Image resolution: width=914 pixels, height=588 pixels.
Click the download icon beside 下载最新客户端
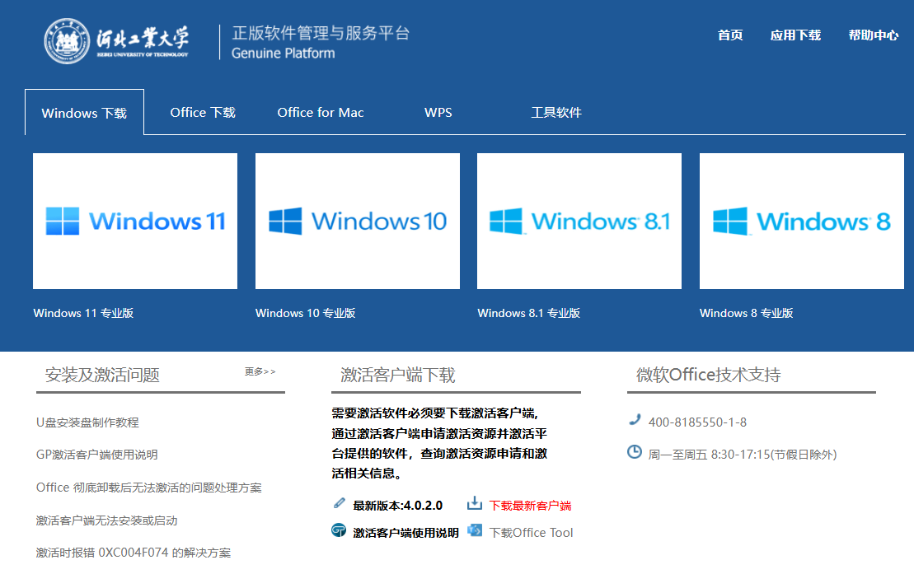click(474, 502)
